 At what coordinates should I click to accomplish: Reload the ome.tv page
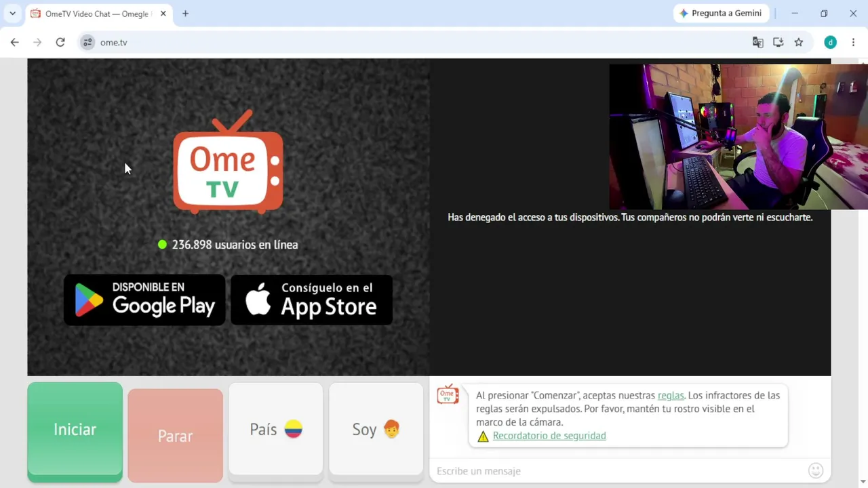(x=60, y=42)
